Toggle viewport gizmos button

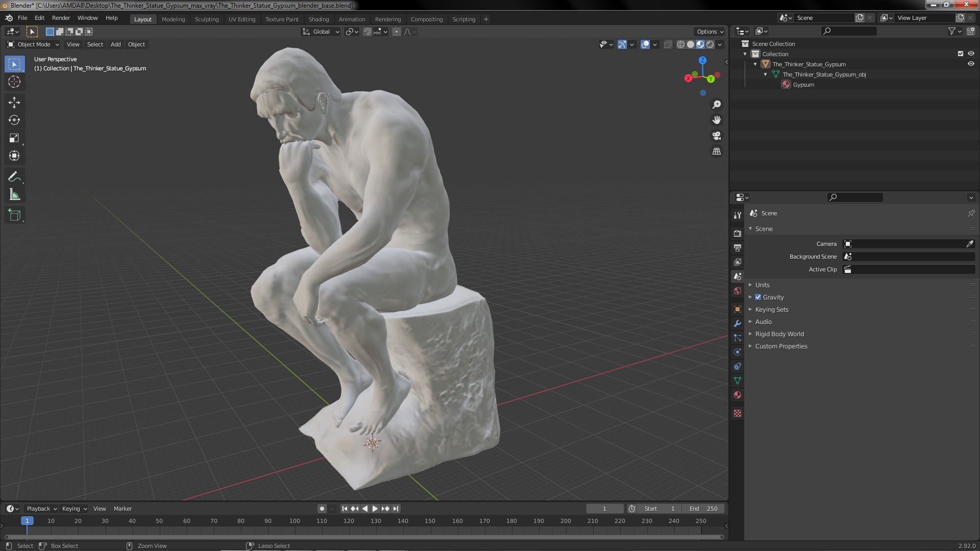622,44
